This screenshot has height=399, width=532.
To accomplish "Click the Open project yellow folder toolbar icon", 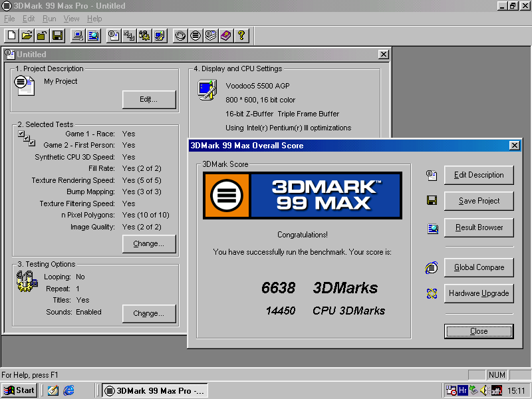I will tap(27, 35).
